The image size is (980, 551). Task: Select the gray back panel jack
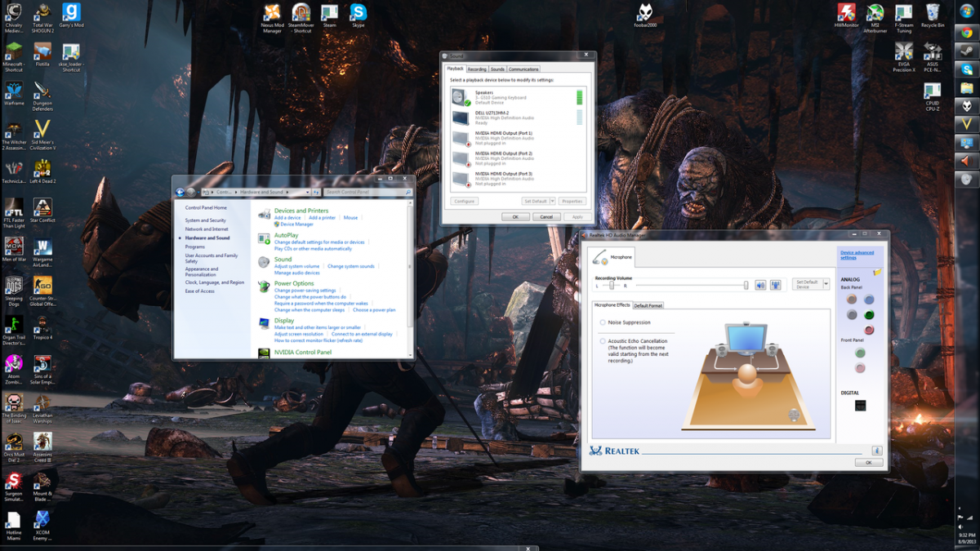coord(852,314)
